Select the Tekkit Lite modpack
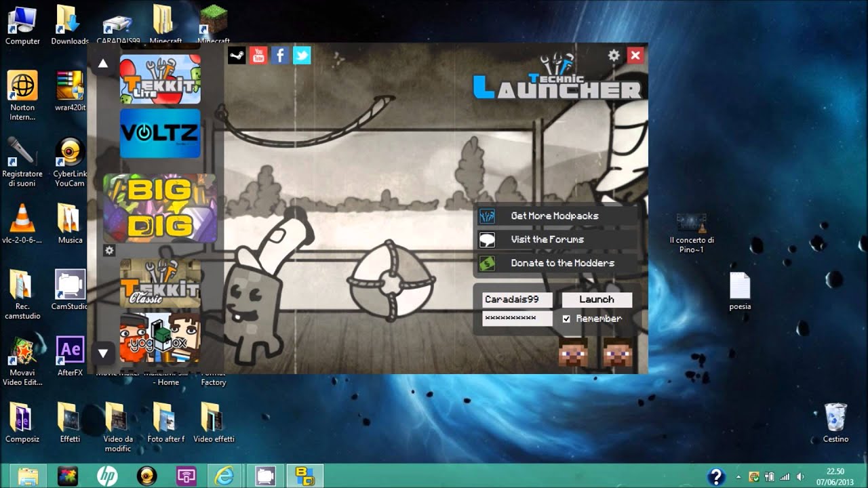Screen dimensions: 868x488 160,79
